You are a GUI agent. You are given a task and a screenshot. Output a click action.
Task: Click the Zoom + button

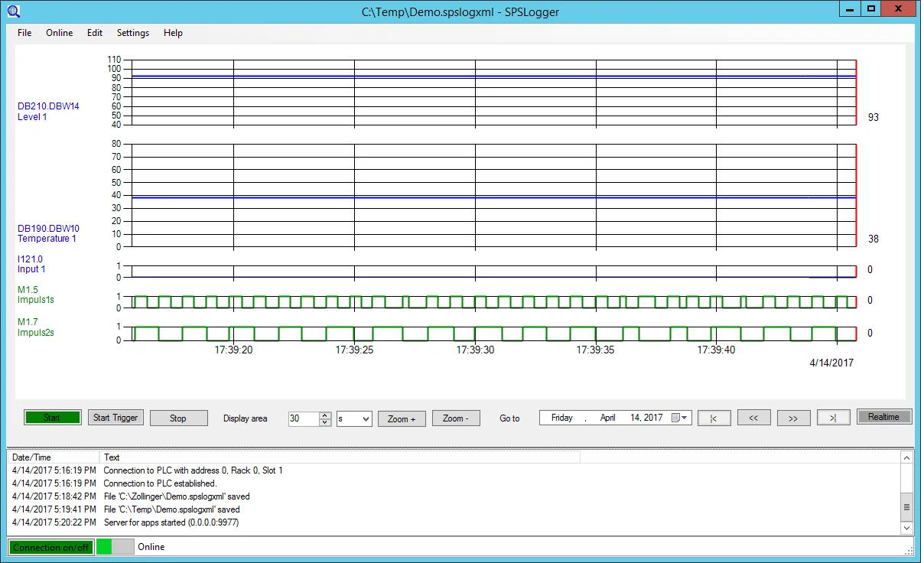tap(402, 418)
